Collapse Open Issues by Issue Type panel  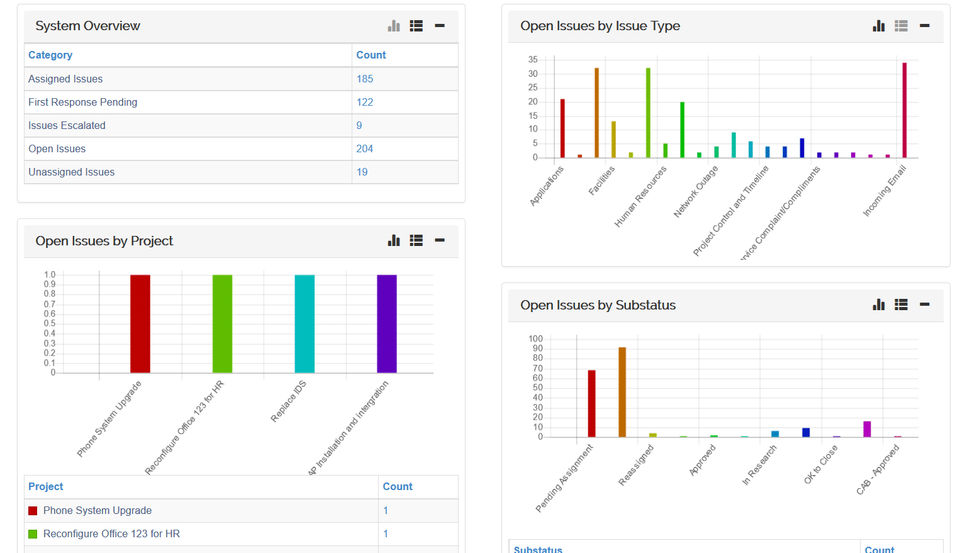tap(924, 26)
